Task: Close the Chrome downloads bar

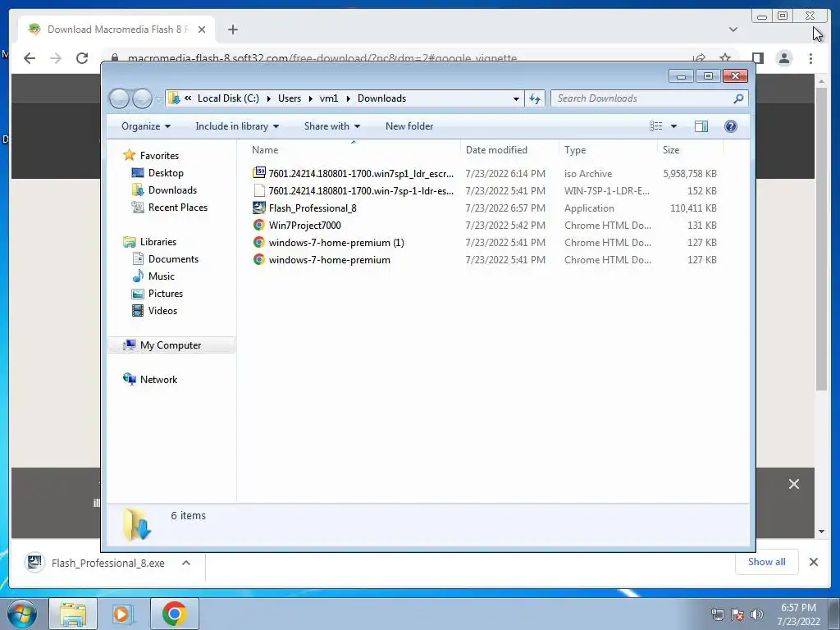Action: tap(813, 562)
